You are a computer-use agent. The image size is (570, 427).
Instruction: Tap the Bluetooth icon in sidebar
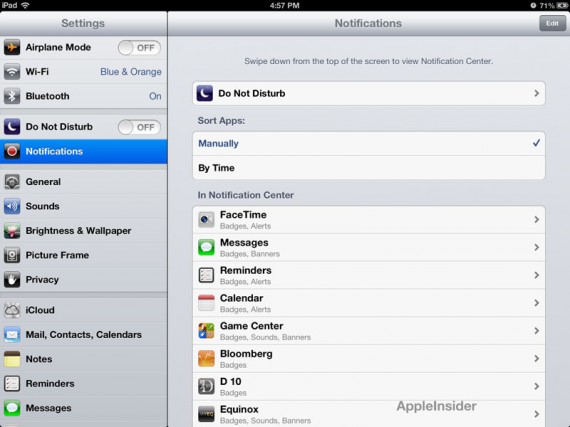point(12,96)
